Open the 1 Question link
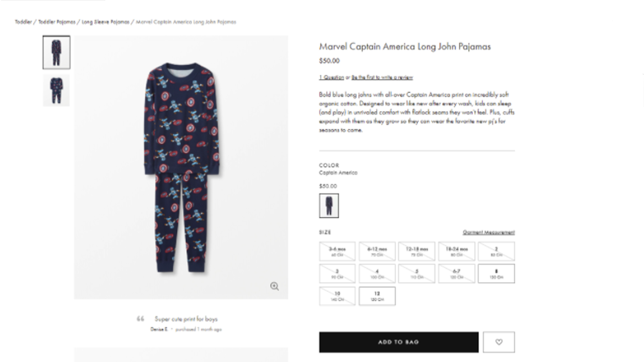Screen dimensions: 644x362 point(331,77)
